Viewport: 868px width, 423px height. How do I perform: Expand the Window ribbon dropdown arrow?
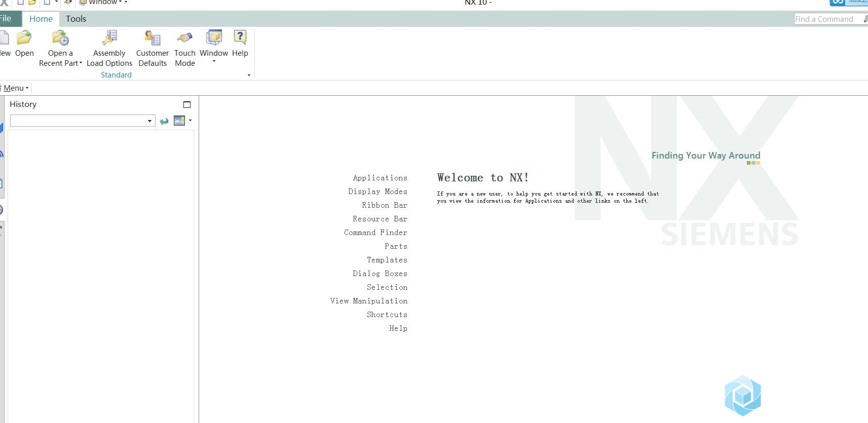click(x=214, y=61)
